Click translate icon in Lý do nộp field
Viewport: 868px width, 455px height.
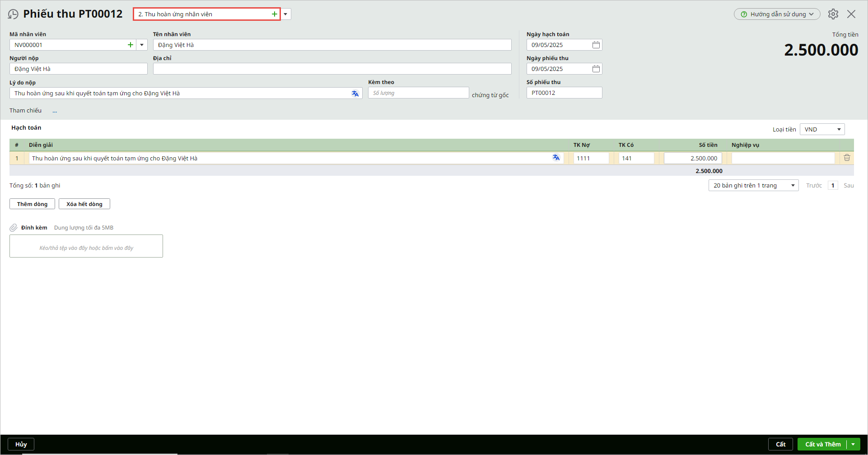355,94
